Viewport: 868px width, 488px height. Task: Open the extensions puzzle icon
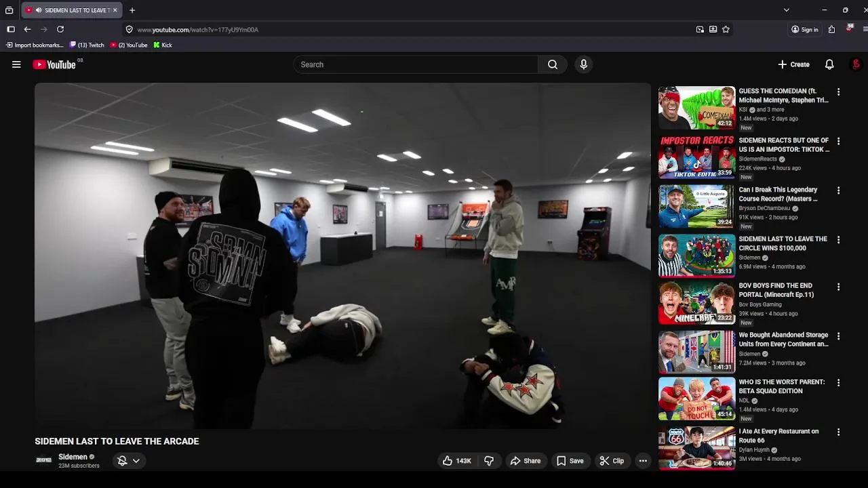tap(831, 29)
